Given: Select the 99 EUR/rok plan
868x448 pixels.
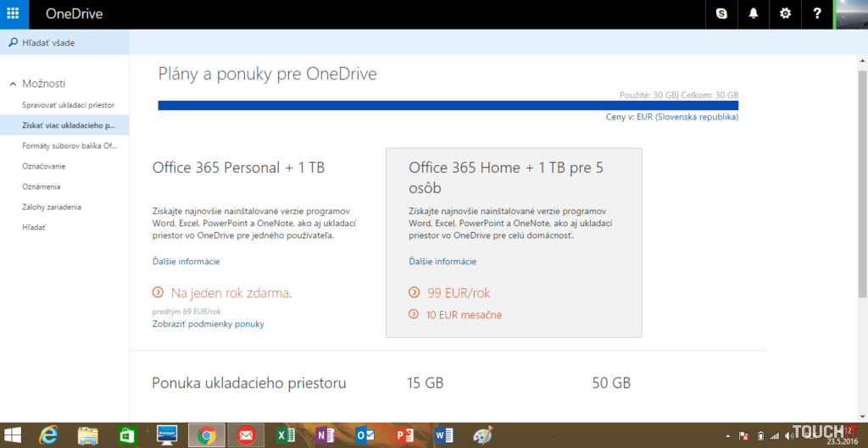Looking at the screenshot, I should tap(458, 293).
